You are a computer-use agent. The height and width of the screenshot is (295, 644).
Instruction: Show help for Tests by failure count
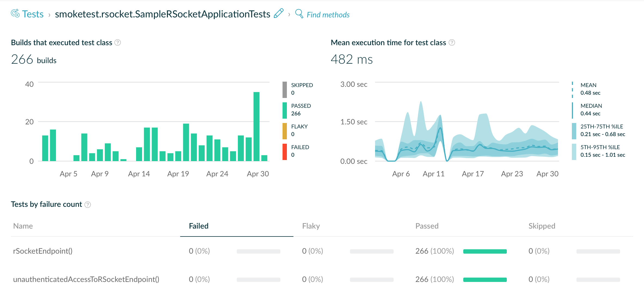pyautogui.click(x=88, y=204)
